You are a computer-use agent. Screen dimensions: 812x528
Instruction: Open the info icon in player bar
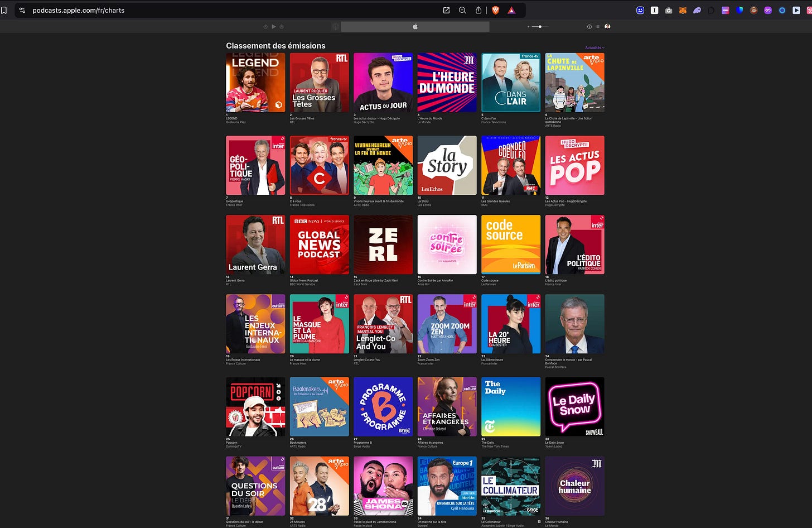pyautogui.click(x=589, y=26)
